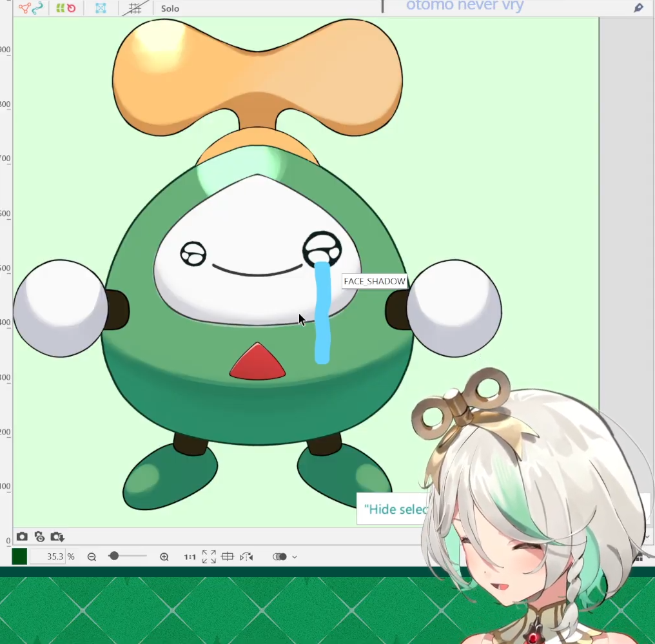Click the red circular reset icon

point(71,8)
